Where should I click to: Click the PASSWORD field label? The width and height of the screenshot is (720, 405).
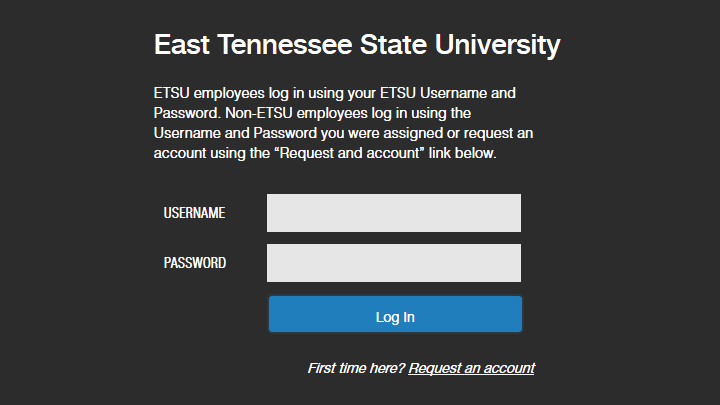tap(195, 263)
